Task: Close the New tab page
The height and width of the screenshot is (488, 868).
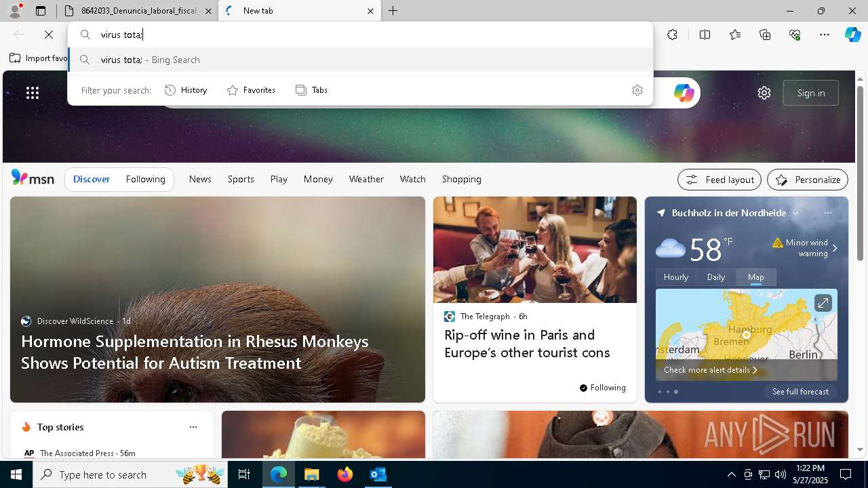Action: [370, 11]
